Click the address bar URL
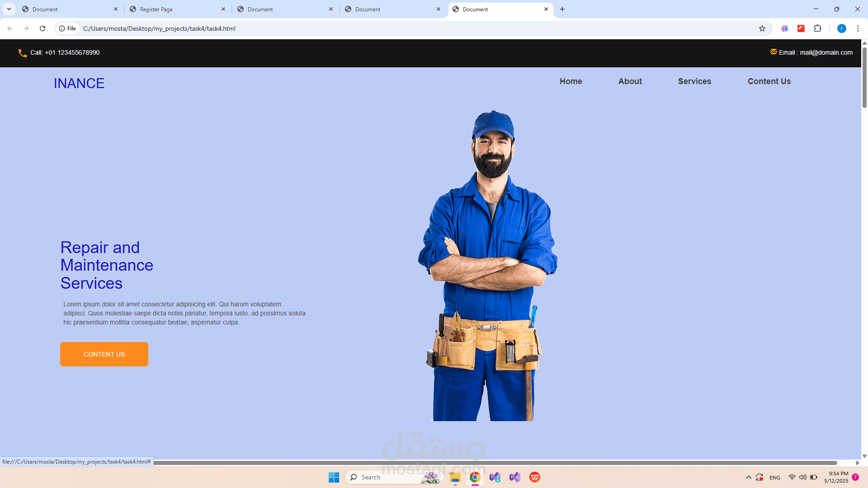The width and height of the screenshot is (868, 488). (159, 28)
